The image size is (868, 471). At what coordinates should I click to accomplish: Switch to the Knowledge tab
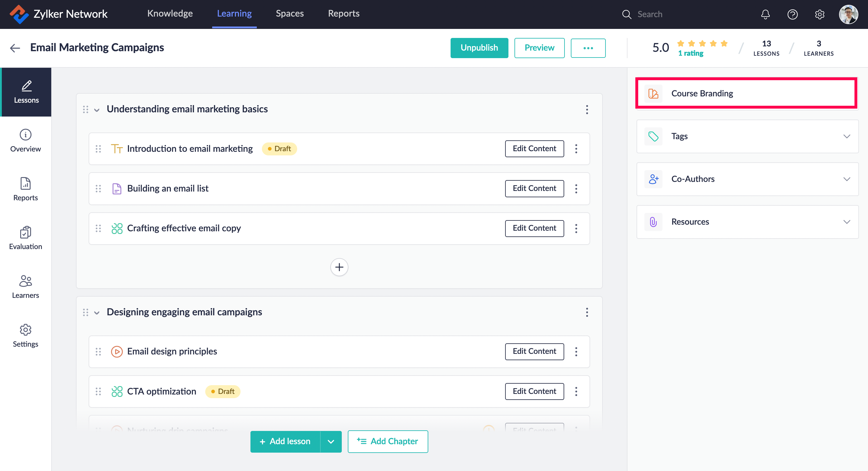pos(170,14)
